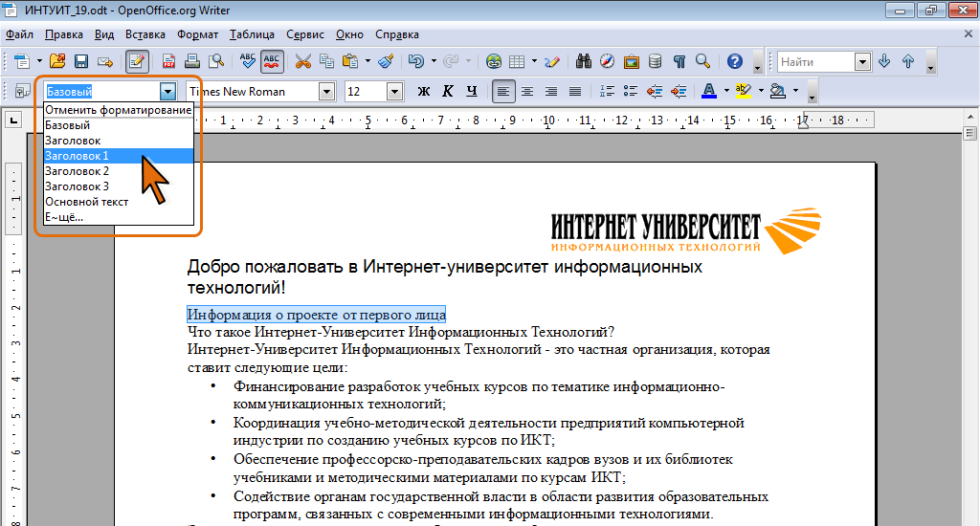
Task: Open Data Sources icon
Action: pos(655,61)
